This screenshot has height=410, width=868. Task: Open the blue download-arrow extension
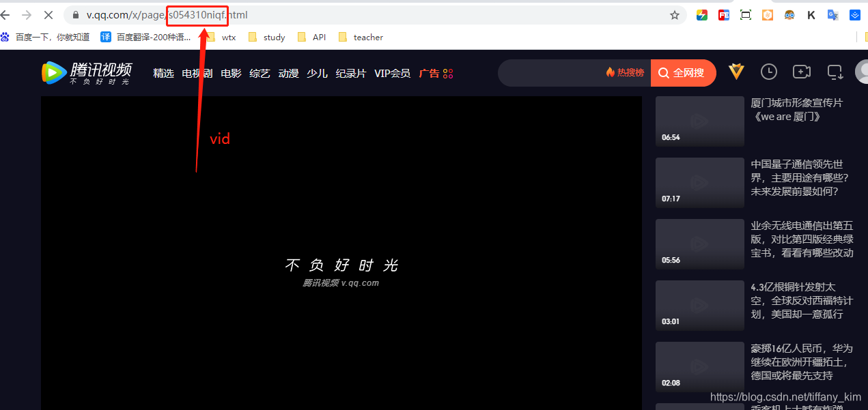[855, 15]
